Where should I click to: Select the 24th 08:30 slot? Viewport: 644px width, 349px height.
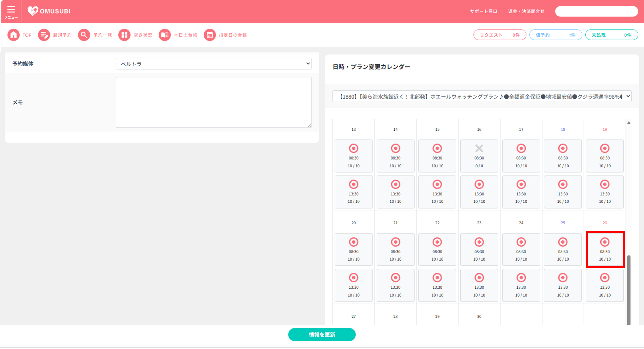521,249
